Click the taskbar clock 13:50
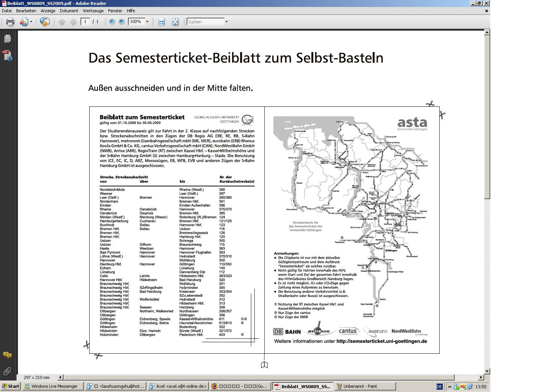The width and height of the screenshot is (537, 392). pos(481,386)
